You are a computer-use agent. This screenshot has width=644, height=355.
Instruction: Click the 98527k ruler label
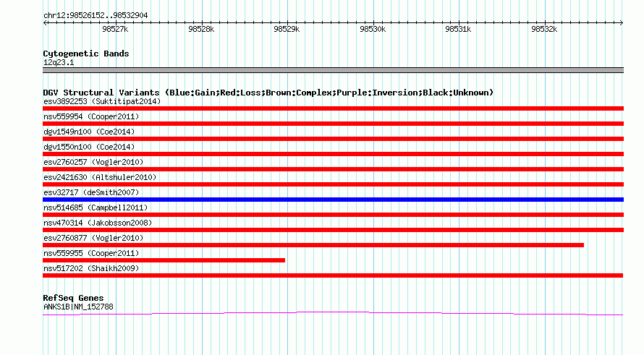pyautogui.click(x=115, y=29)
